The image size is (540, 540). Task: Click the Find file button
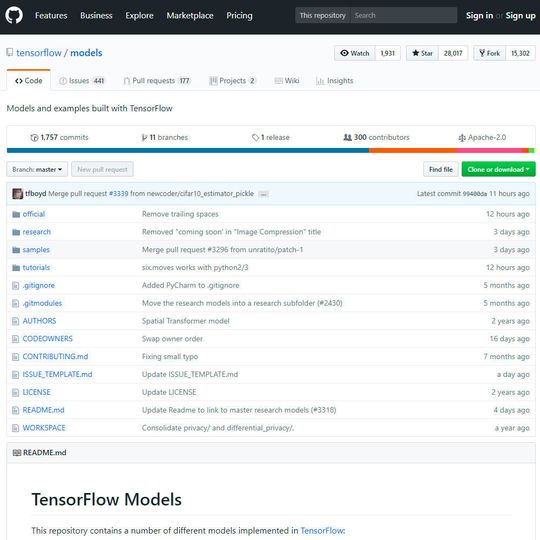pyautogui.click(x=441, y=169)
